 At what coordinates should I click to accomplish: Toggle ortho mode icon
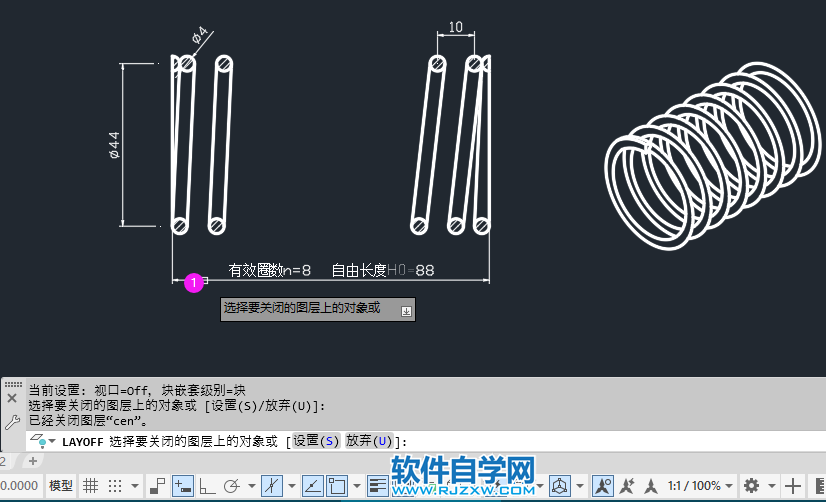[x=207, y=485]
